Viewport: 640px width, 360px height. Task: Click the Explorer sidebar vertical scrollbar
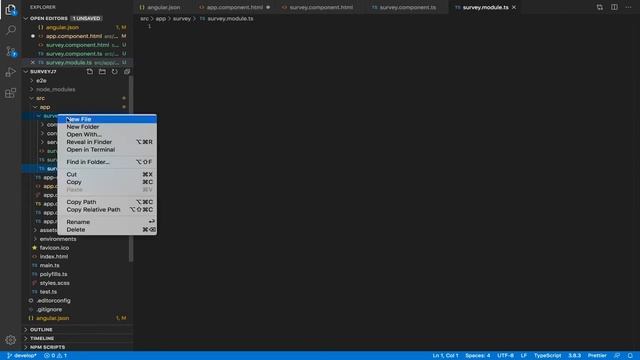pyautogui.click(x=131, y=169)
